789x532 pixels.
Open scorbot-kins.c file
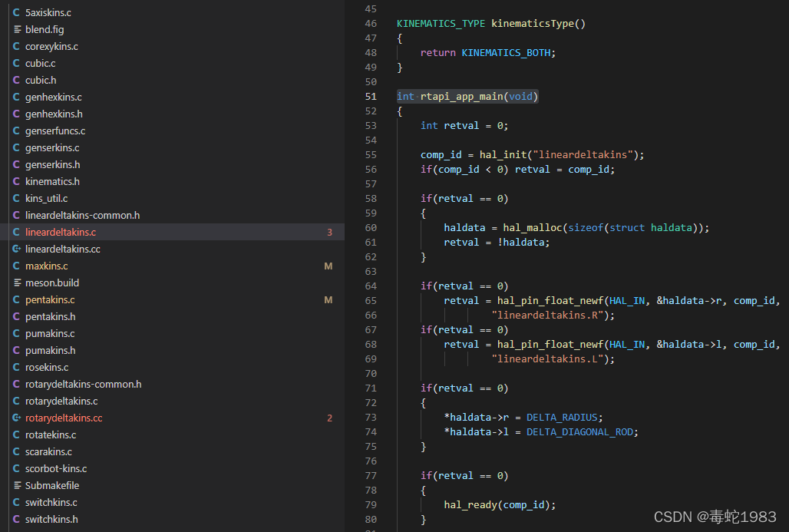[56, 468]
